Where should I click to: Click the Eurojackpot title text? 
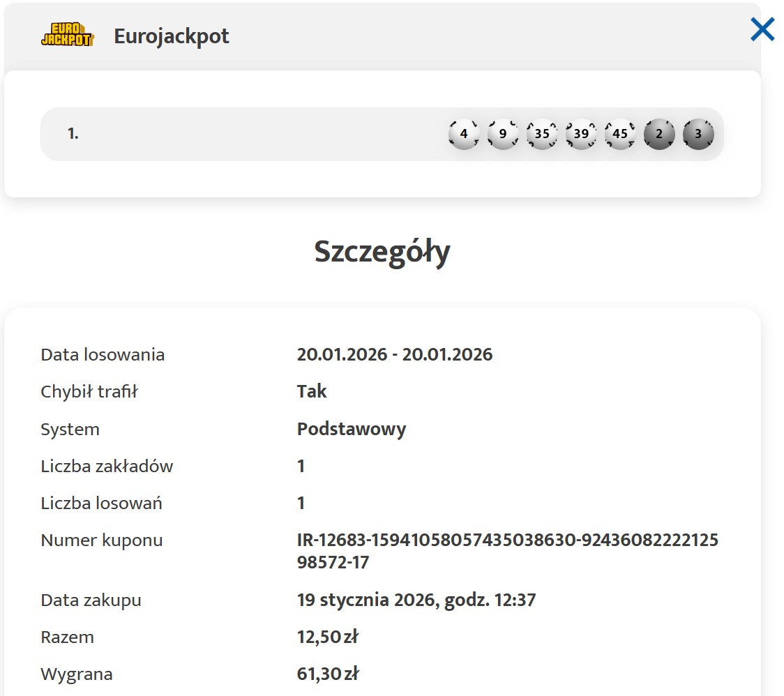172,36
